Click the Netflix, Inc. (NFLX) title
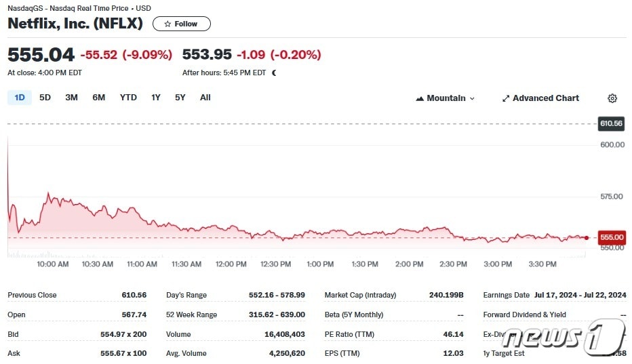This screenshot has width=632, height=364. coord(75,23)
